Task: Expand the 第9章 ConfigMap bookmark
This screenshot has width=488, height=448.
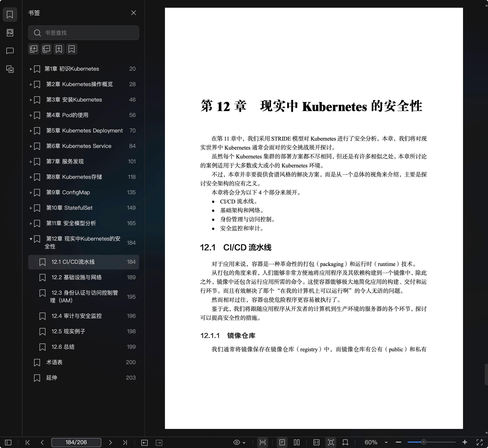Action: click(x=31, y=193)
